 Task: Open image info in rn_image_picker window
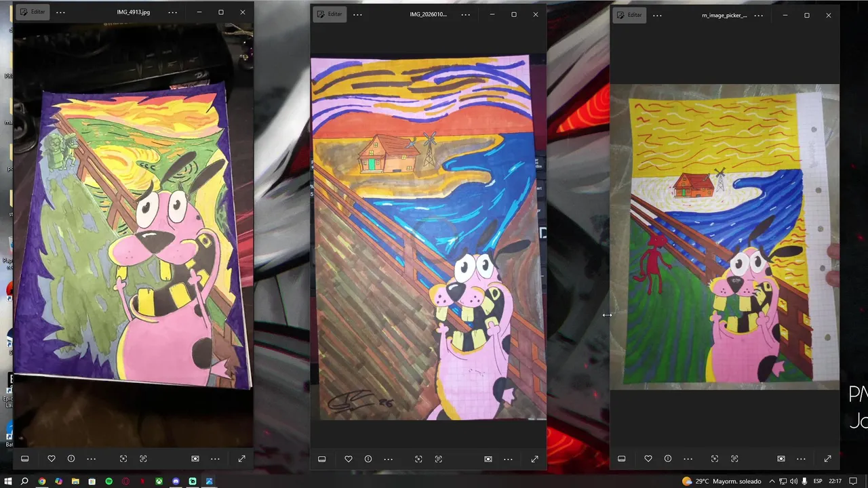(668, 459)
